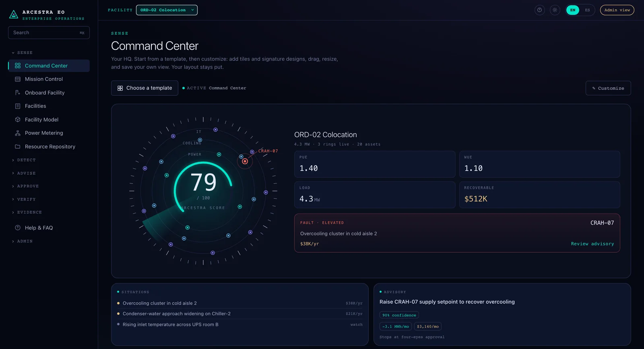Focus the sidebar Search field

[49, 33]
